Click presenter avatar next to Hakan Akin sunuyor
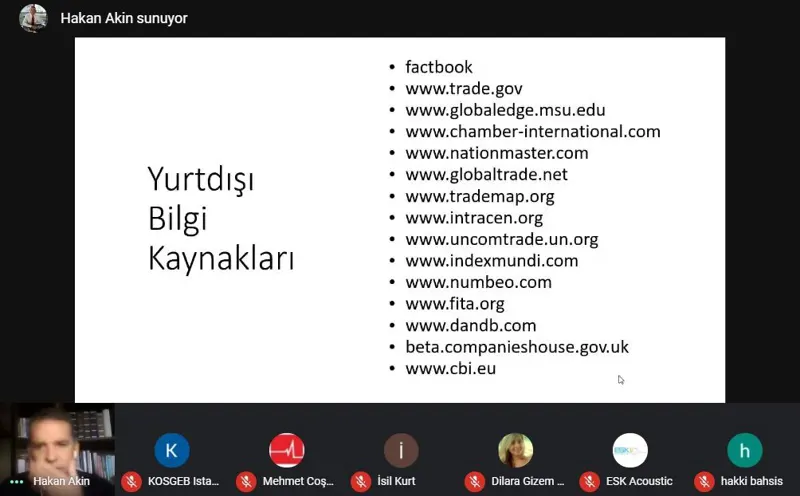Screen dimensions: 800x496 [x=33, y=18]
